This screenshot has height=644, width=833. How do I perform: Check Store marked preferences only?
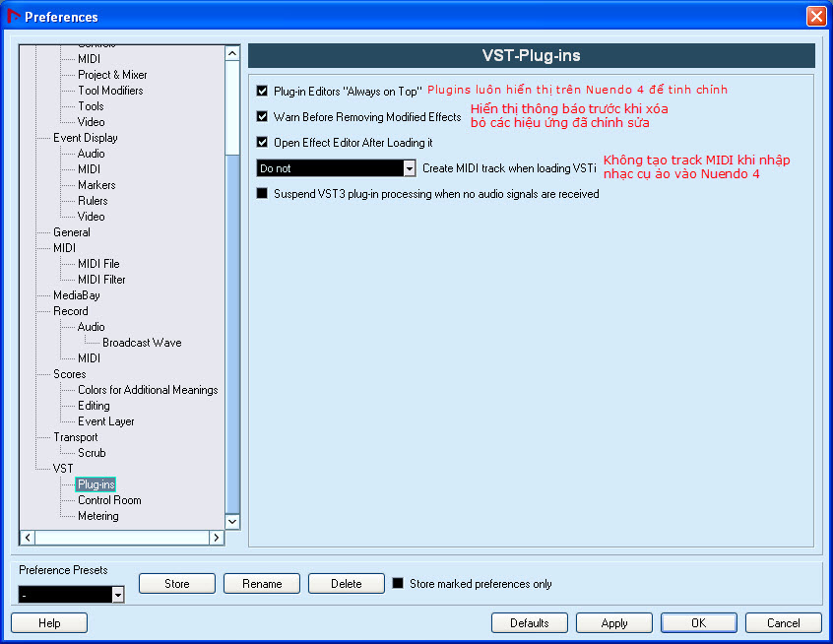[398, 583]
